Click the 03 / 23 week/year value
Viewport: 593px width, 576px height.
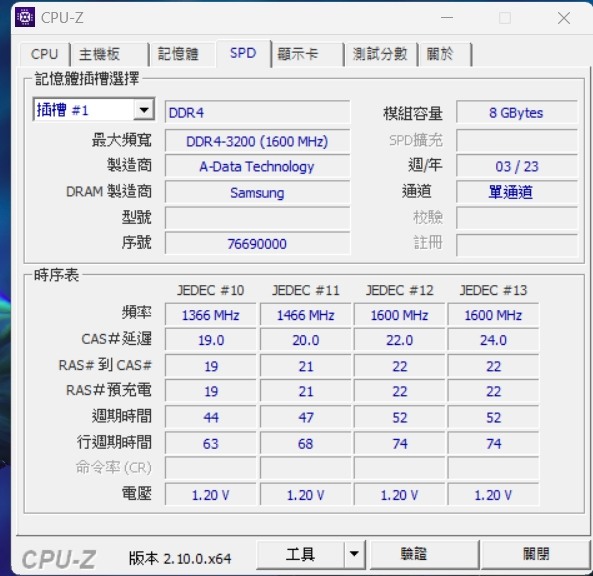tap(517, 166)
